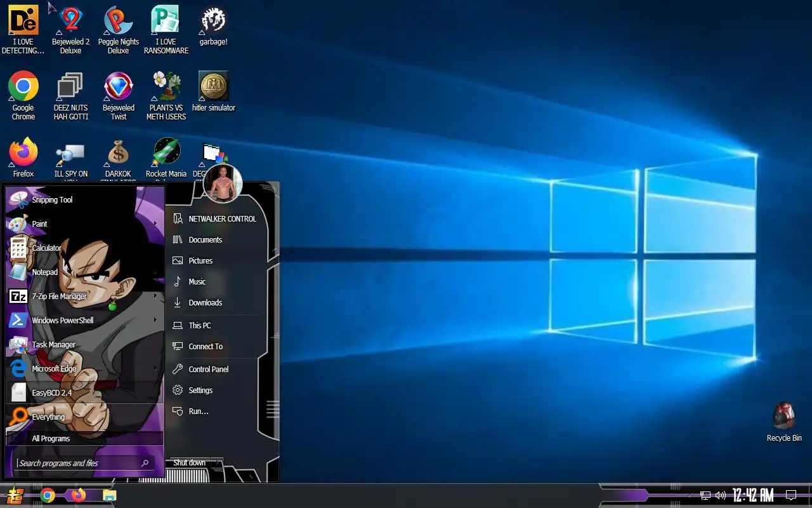
Task: Click the magnifier in Start search box
Action: tap(145, 464)
